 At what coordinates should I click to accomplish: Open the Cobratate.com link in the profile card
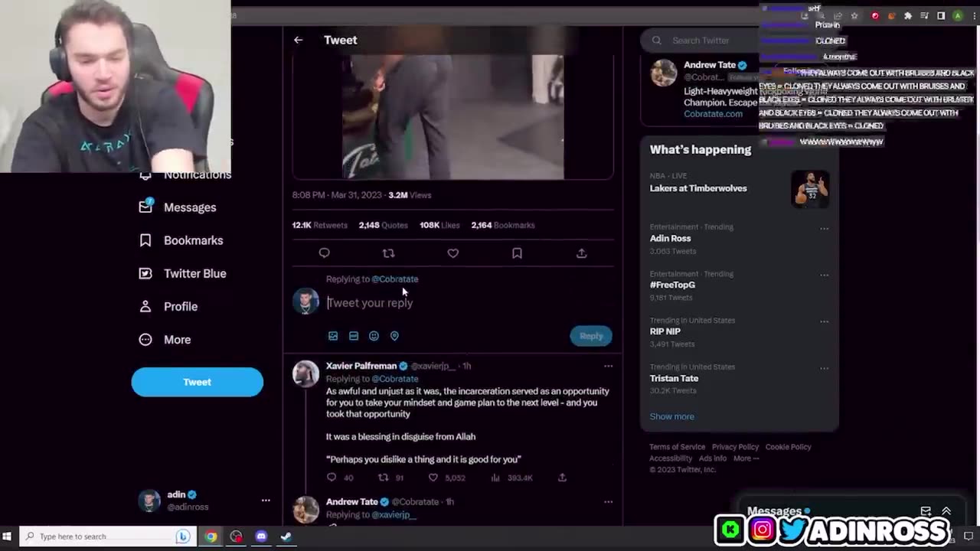tap(713, 113)
